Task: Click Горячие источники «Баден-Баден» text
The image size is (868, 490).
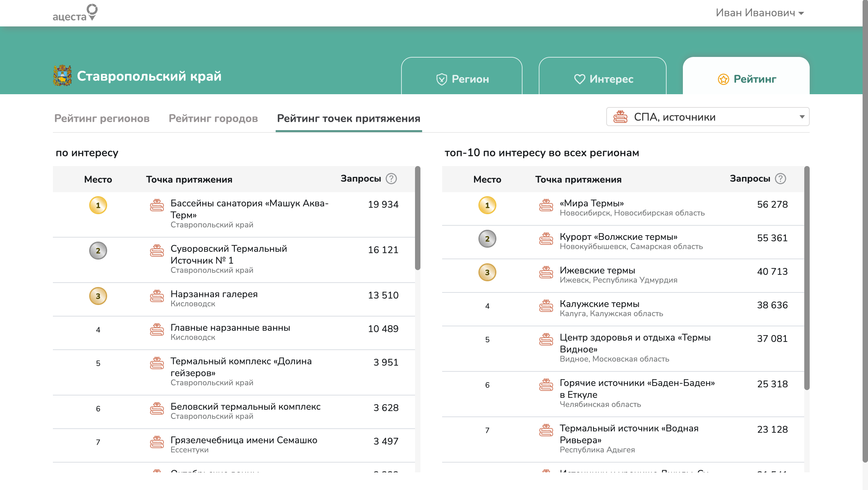Action: [x=637, y=389]
